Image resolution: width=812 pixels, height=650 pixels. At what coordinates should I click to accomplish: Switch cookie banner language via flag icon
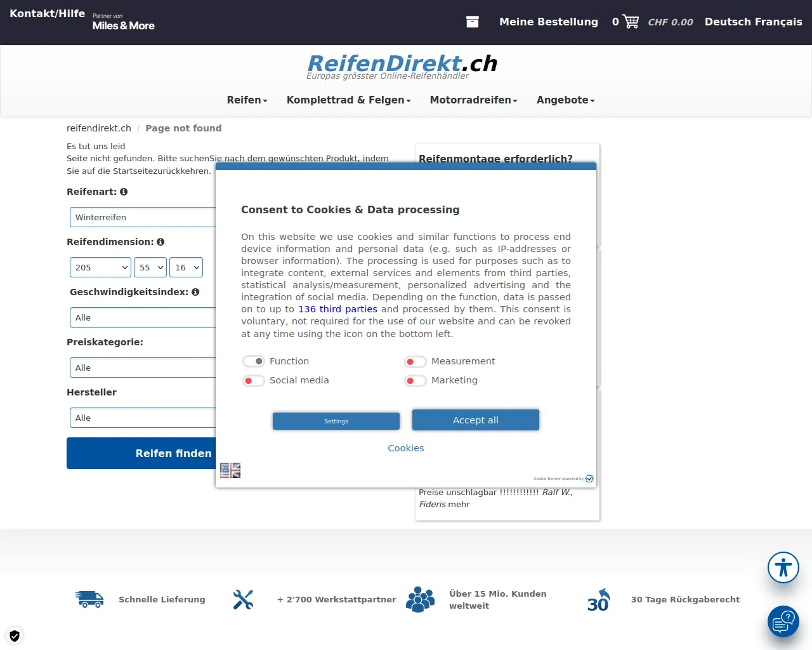tap(230, 470)
